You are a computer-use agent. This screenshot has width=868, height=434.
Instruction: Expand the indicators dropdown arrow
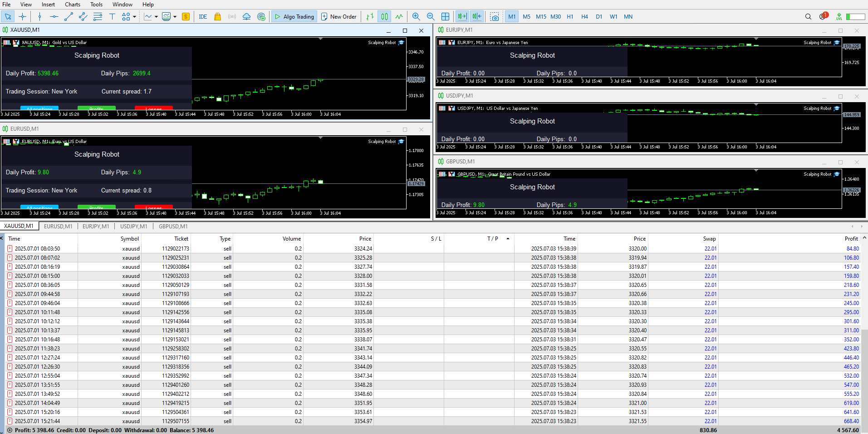click(x=156, y=17)
